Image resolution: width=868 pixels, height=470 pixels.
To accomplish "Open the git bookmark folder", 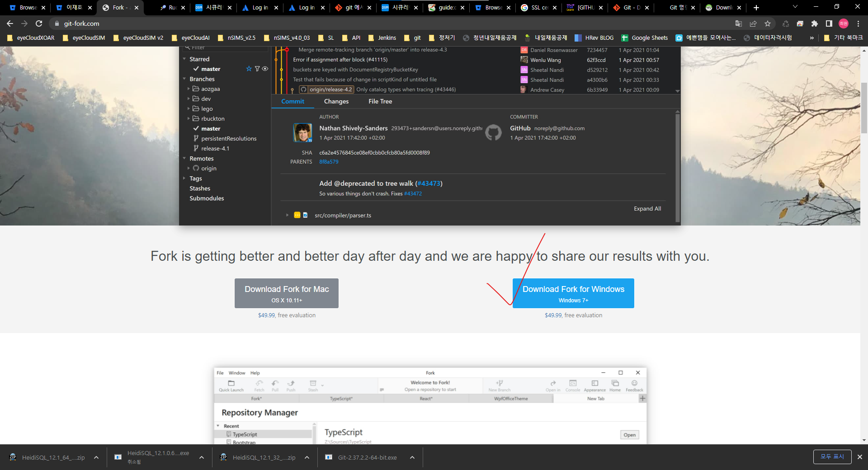I will pyautogui.click(x=412, y=38).
